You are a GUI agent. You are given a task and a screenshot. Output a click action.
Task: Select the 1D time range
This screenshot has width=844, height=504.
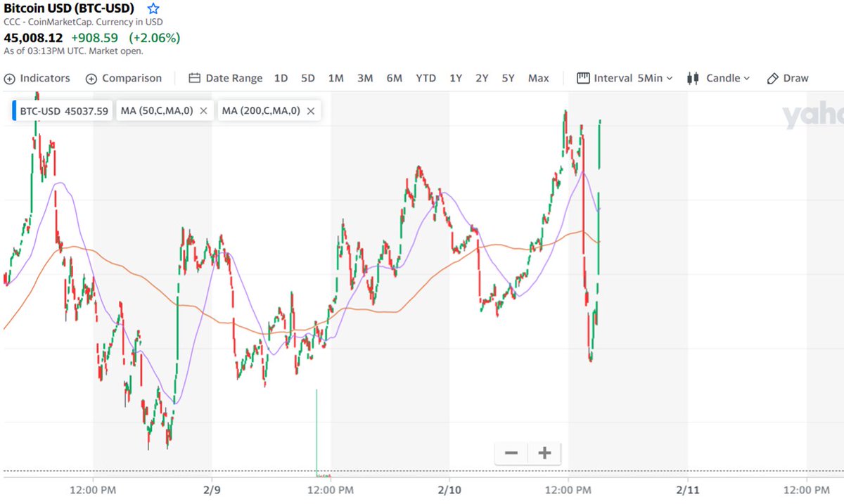281,78
